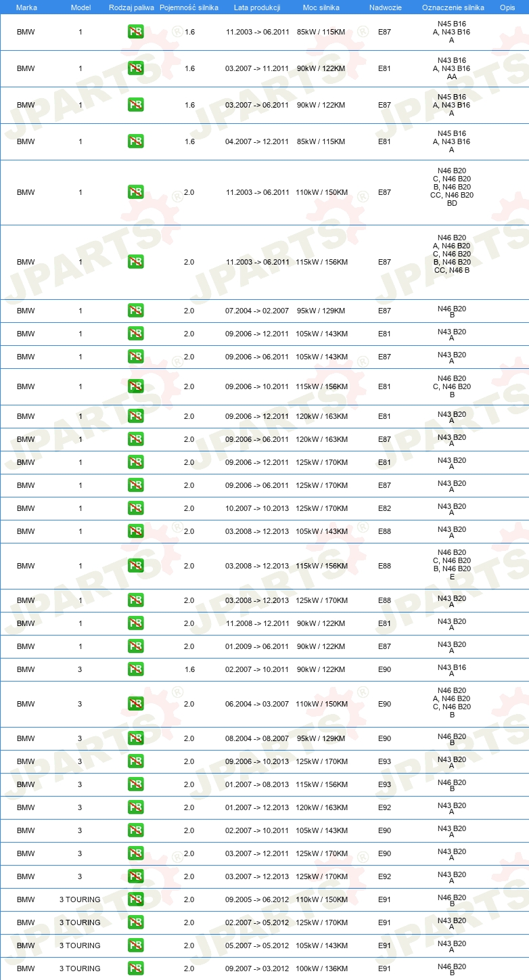Image resolution: width=529 pixels, height=980 pixels.
Task: Click fuel icon in BMW 1 E87 110kW/150KM row
Action: [135, 192]
